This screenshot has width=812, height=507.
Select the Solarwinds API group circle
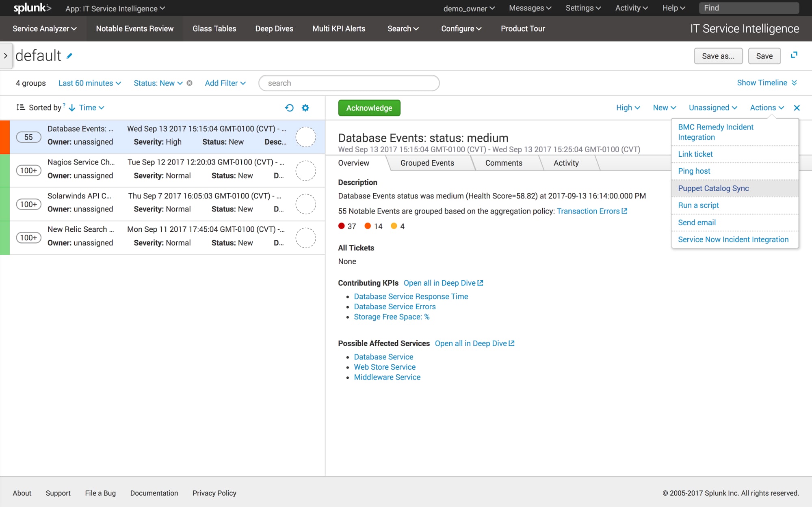305,204
